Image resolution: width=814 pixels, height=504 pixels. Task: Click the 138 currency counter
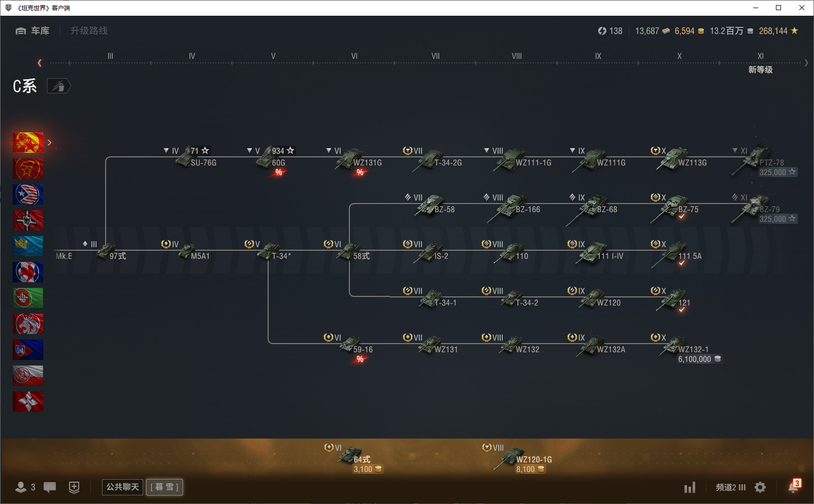tap(610, 31)
